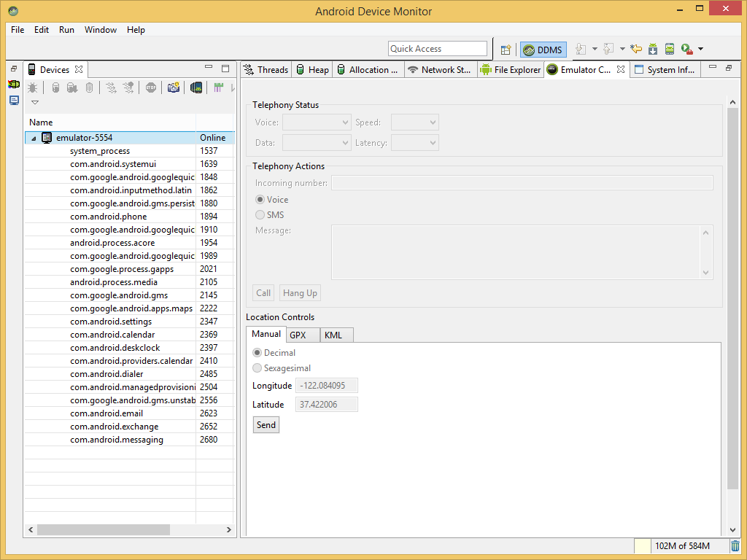Click the Quick Access search field
Image resolution: width=747 pixels, height=560 pixels.
coord(438,49)
